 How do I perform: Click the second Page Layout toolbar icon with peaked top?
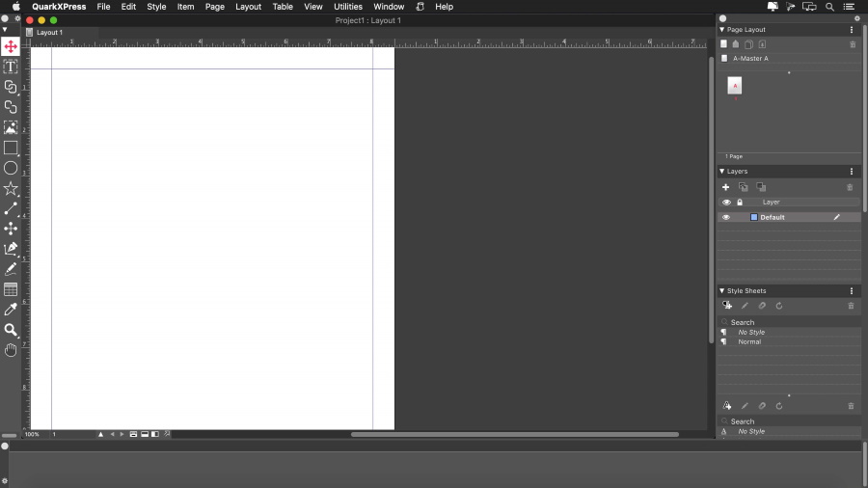[x=736, y=44]
